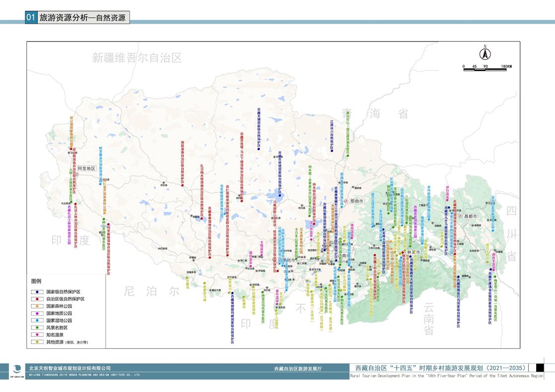Select the 国家湿地公园 legend entry
This screenshot has width=555, height=392.
coord(59,321)
